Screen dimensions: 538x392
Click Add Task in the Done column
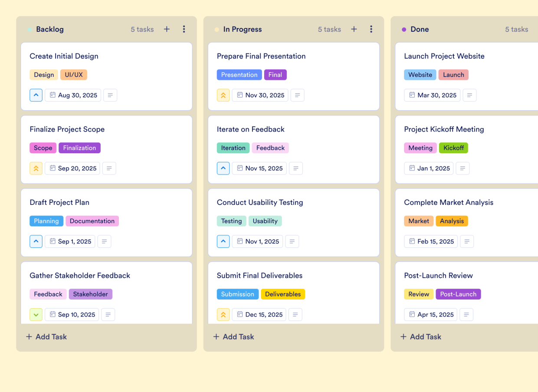click(420, 336)
